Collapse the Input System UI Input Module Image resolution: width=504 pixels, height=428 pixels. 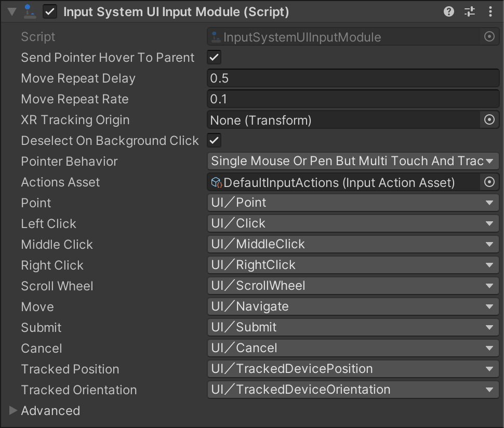click(x=11, y=11)
